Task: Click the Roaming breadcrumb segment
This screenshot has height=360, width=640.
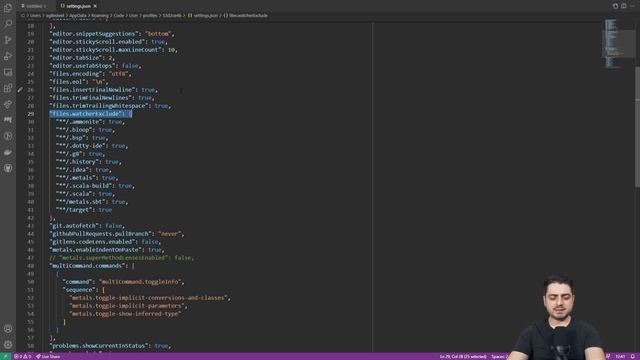Action: pos(100,16)
